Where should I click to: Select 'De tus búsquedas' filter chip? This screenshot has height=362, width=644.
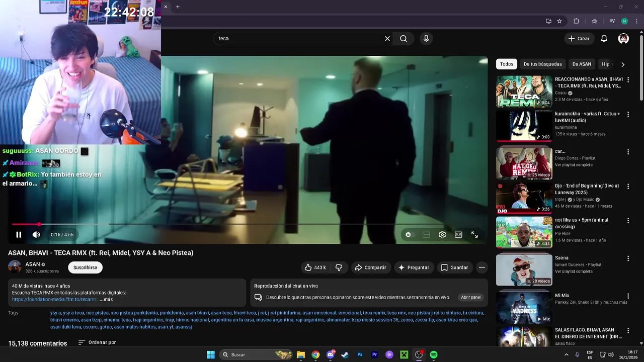point(542,64)
